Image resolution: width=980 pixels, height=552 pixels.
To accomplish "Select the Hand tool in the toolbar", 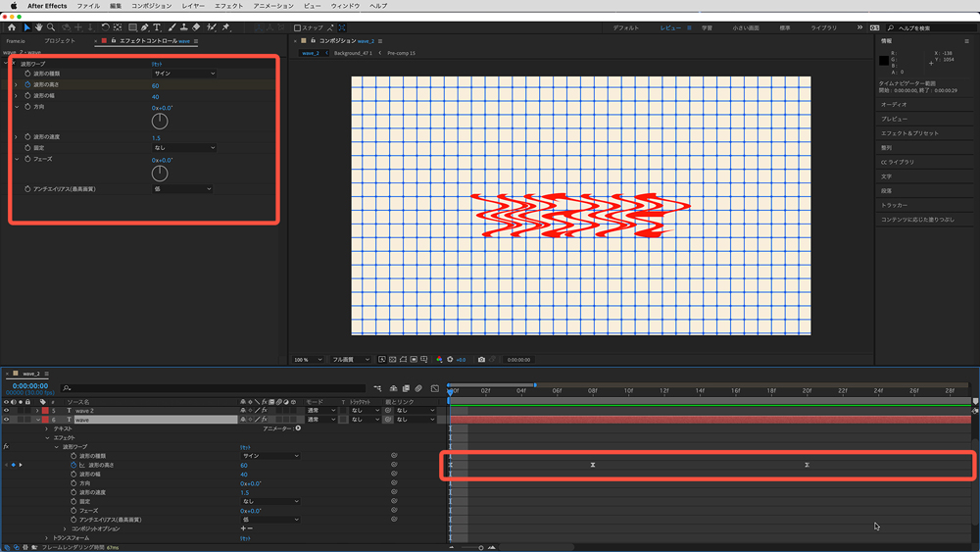I will point(39,27).
